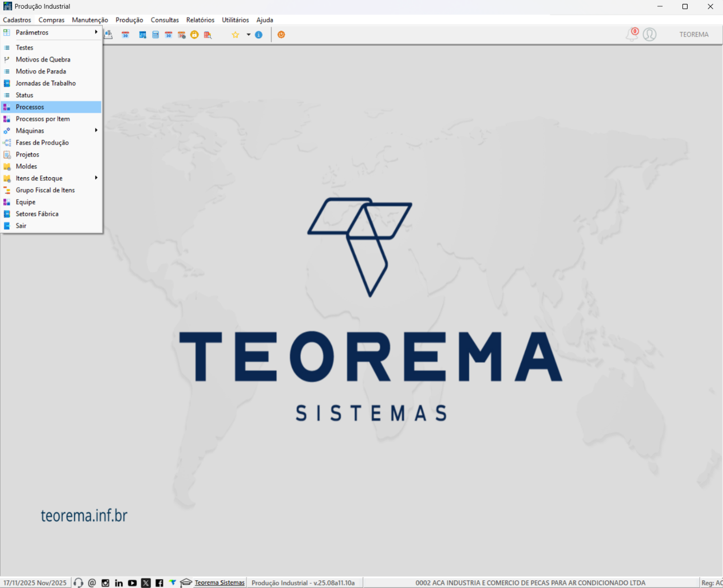Click the company name 0002 ACA INDUSTRIA status text
Image resolution: width=723 pixels, height=588 pixels.
tap(531, 583)
